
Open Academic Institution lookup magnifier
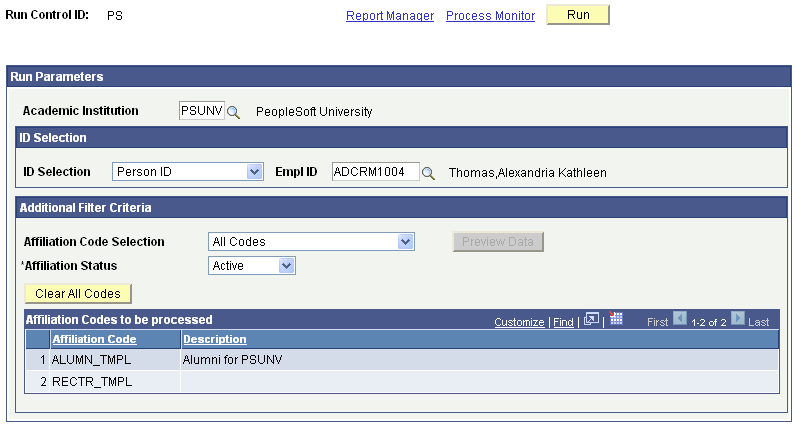click(x=233, y=112)
